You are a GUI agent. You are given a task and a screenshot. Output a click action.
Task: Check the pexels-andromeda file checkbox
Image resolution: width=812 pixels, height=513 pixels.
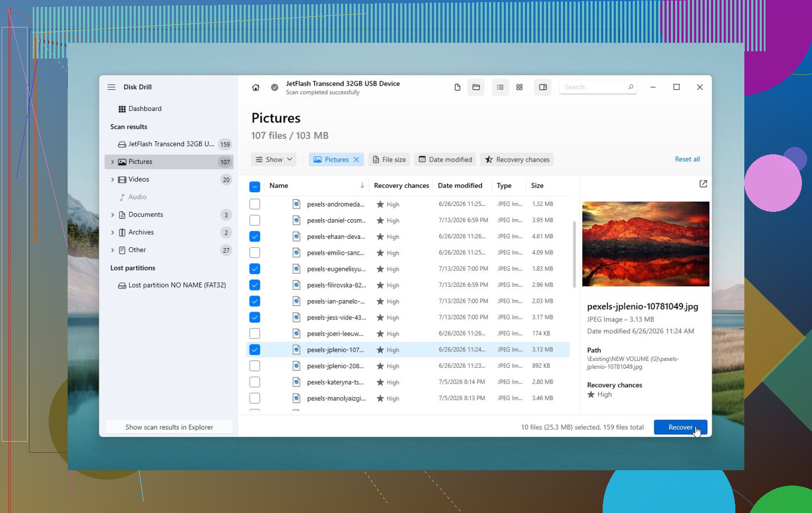click(x=254, y=204)
